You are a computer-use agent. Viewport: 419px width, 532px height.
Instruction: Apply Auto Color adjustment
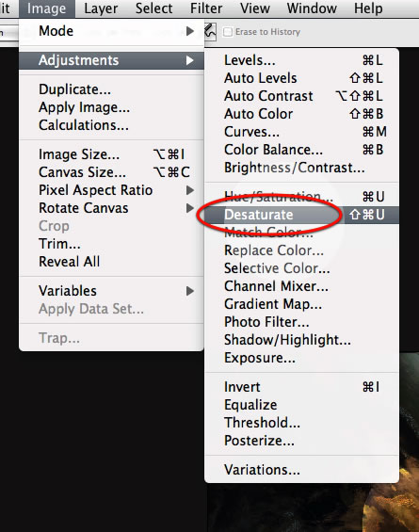pos(301,114)
